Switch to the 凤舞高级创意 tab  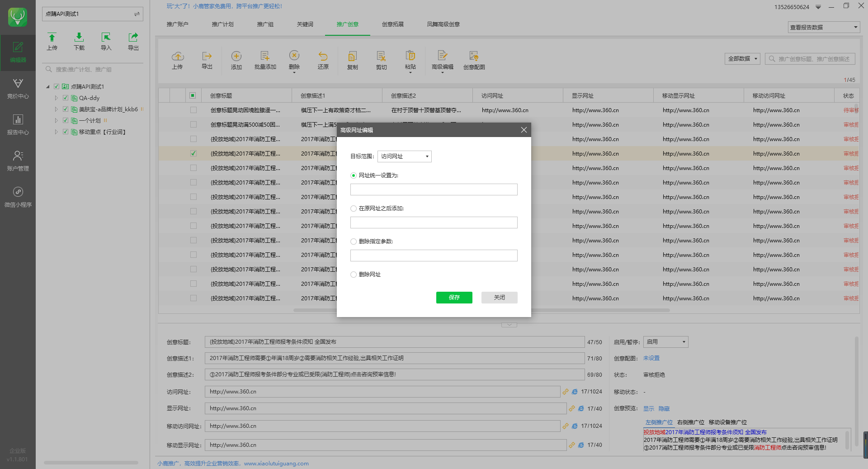(x=443, y=24)
